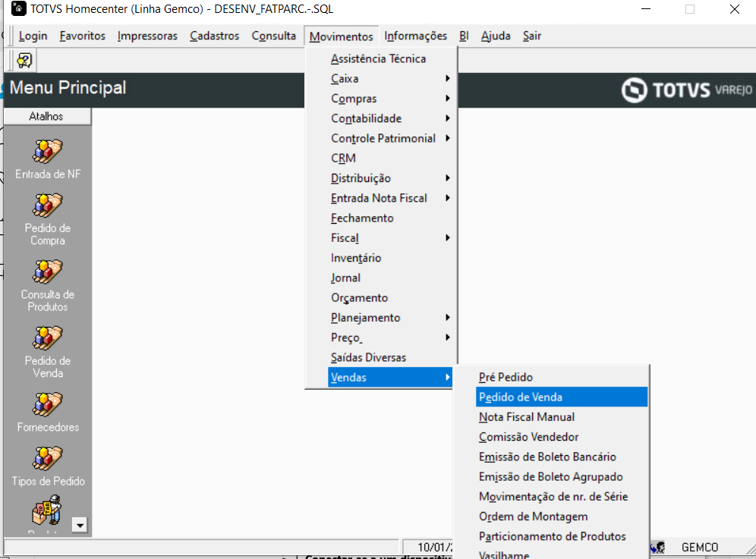
Task: Open the Pedido de Compra shortcut icon
Action: (47, 205)
